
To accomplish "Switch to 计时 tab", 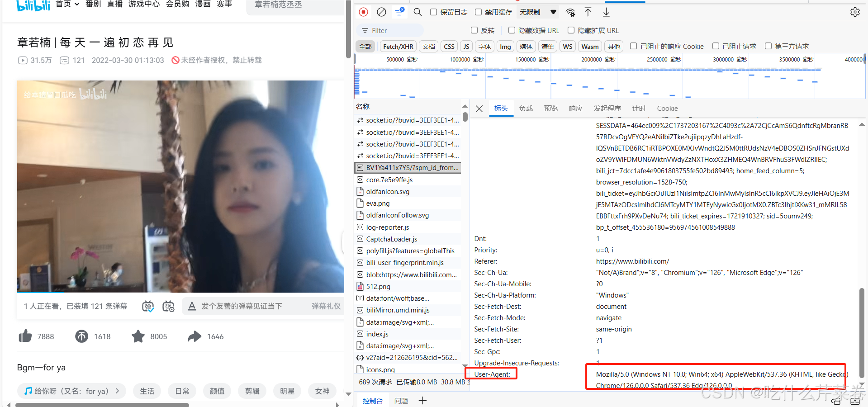I will (639, 109).
